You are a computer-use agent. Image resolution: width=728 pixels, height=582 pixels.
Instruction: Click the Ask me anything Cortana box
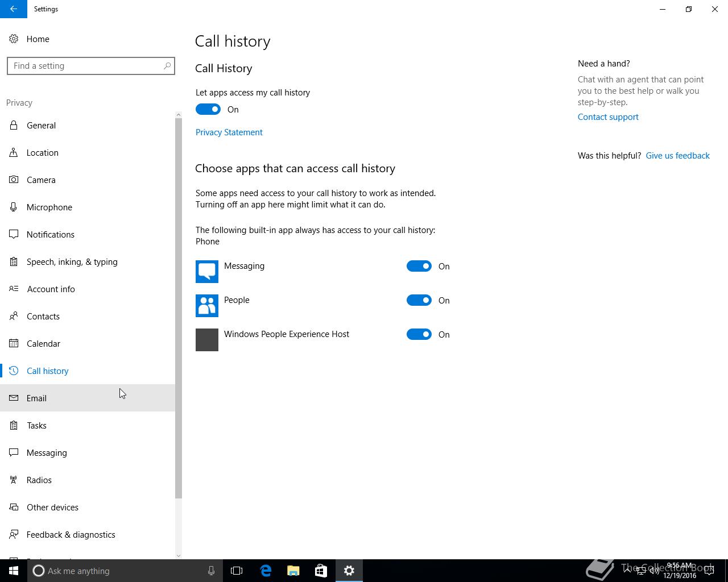(x=124, y=571)
